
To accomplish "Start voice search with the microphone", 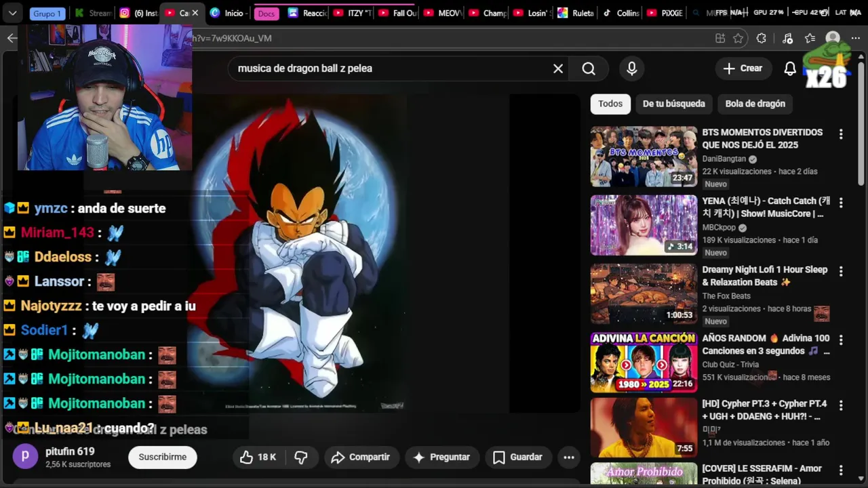I will [632, 68].
